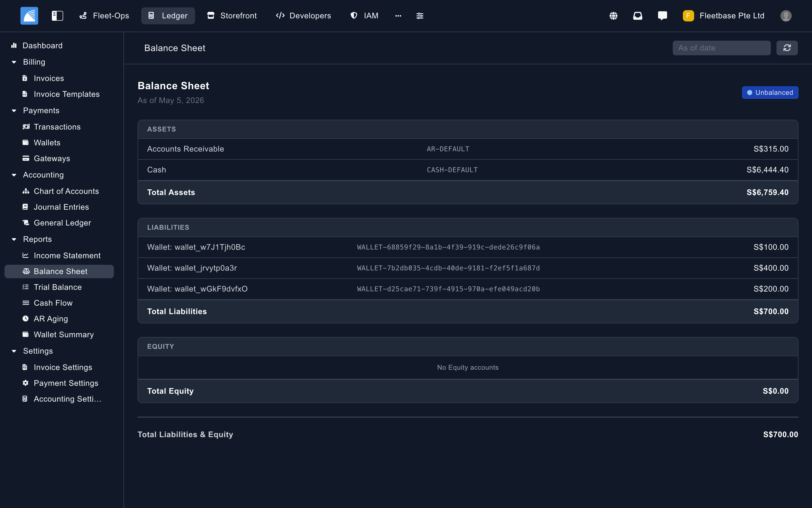Viewport: 812px width, 508px height.
Task: Click the Income Statement chart icon
Action: click(x=25, y=255)
